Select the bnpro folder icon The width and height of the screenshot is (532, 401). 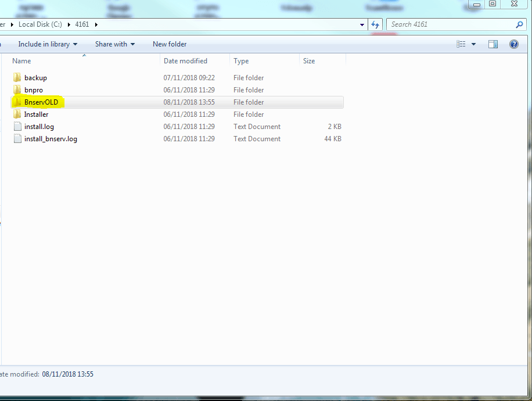pyautogui.click(x=17, y=90)
